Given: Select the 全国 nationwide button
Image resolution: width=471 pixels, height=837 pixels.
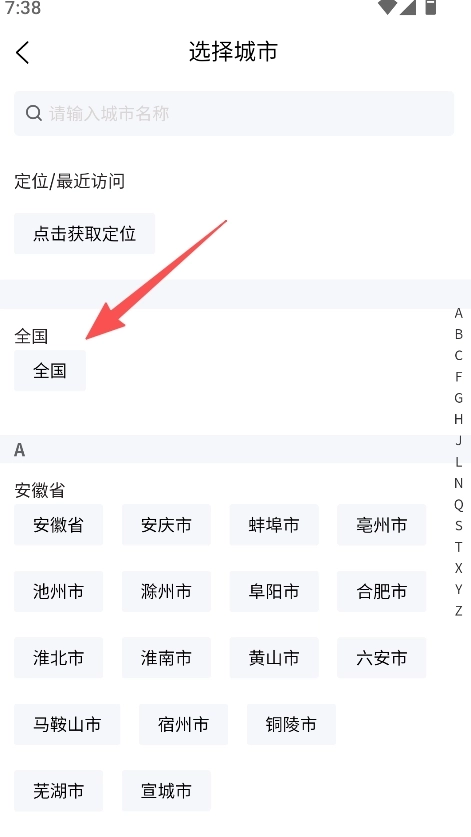Looking at the screenshot, I should coord(50,370).
